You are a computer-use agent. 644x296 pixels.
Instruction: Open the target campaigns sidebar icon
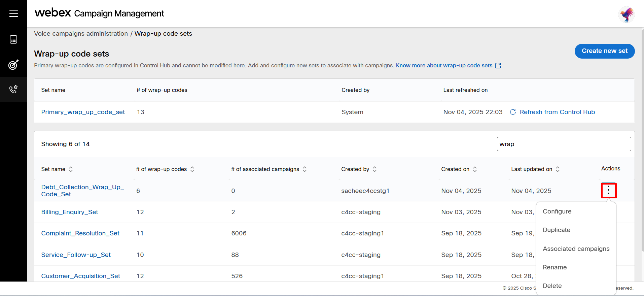[13, 65]
